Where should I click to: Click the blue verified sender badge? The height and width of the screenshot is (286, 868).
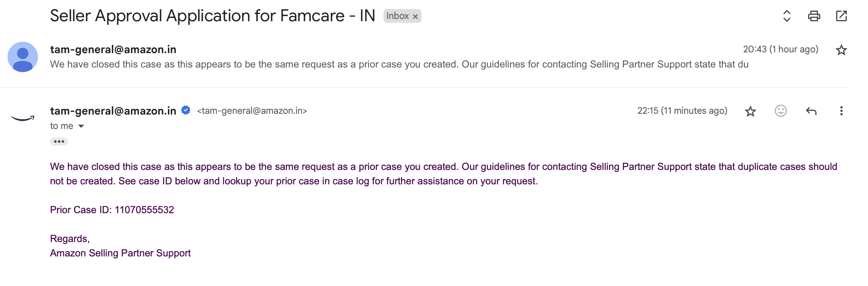(x=186, y=110)
